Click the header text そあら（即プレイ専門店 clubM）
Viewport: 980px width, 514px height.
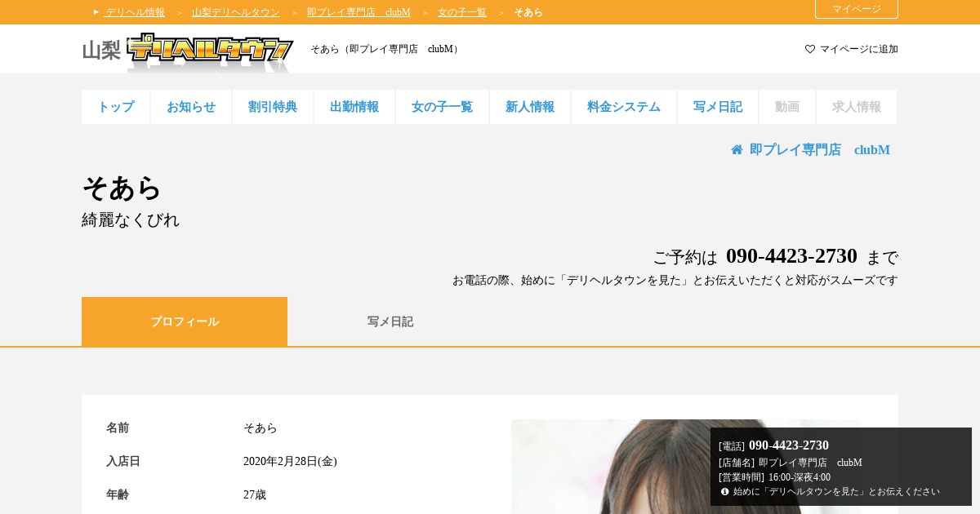click(386, 49)
